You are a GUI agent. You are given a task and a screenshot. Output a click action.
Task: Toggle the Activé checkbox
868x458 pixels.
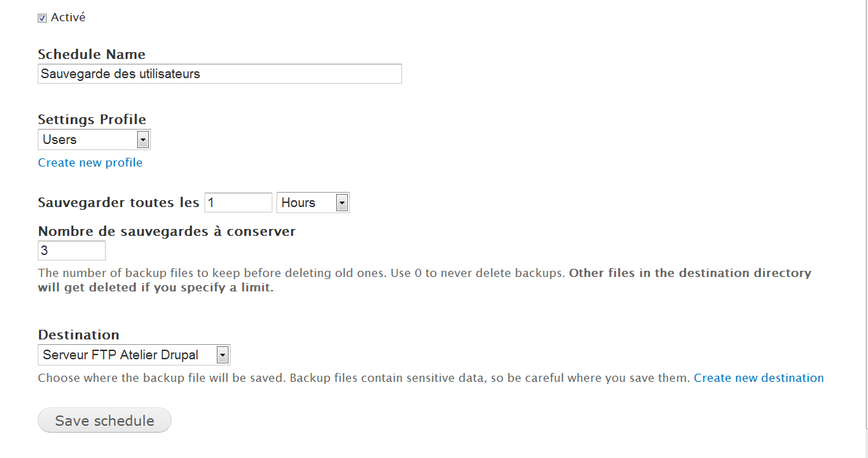pyautogui.click(x=42, y=18)
